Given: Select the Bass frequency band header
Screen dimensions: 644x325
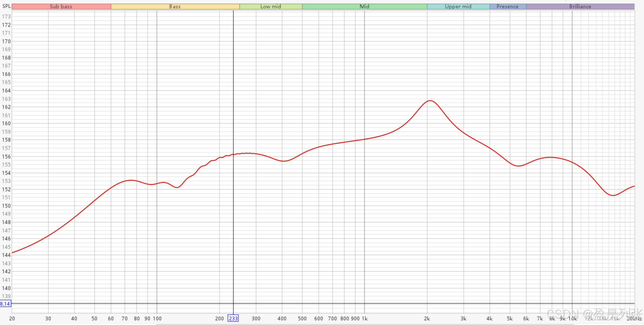Looking at the screenshot, I should coord(175,6).
